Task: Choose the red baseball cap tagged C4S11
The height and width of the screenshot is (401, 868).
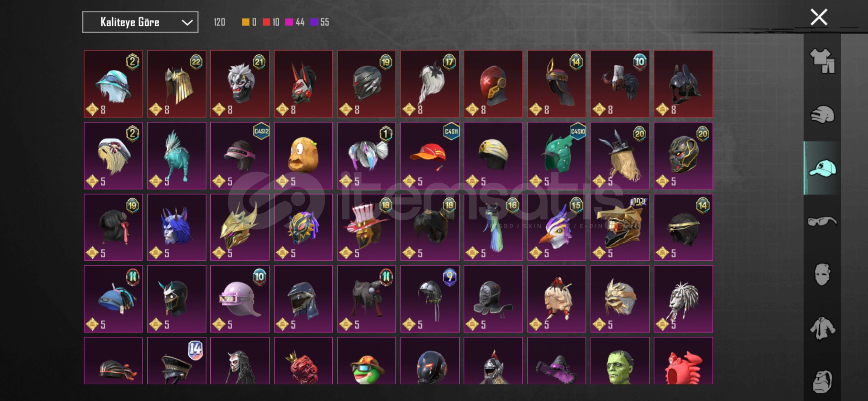Action: (430, 156)
